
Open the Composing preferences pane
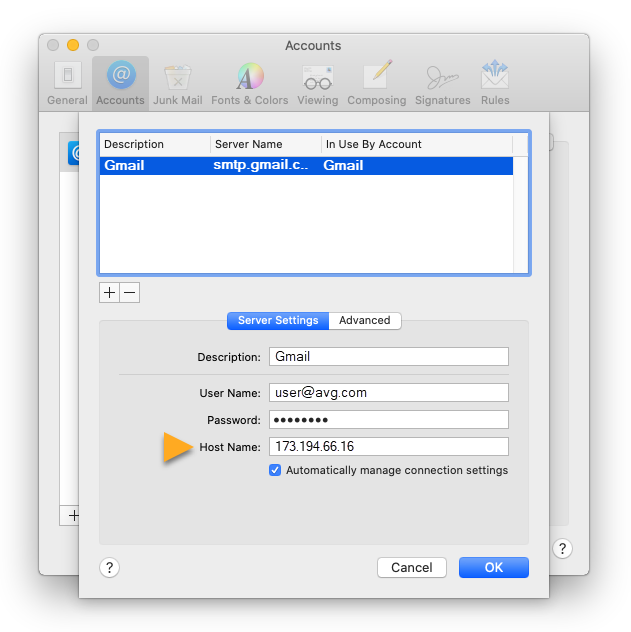376,84
